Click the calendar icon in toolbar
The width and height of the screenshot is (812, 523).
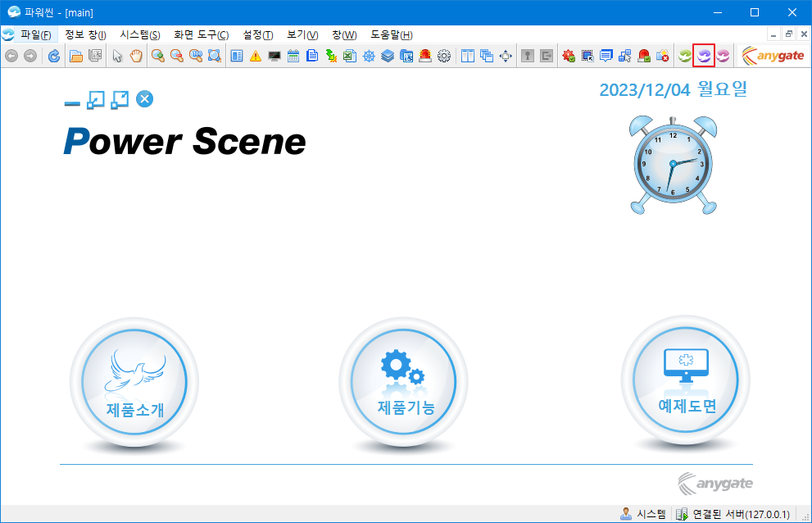(x=293, y=56)
